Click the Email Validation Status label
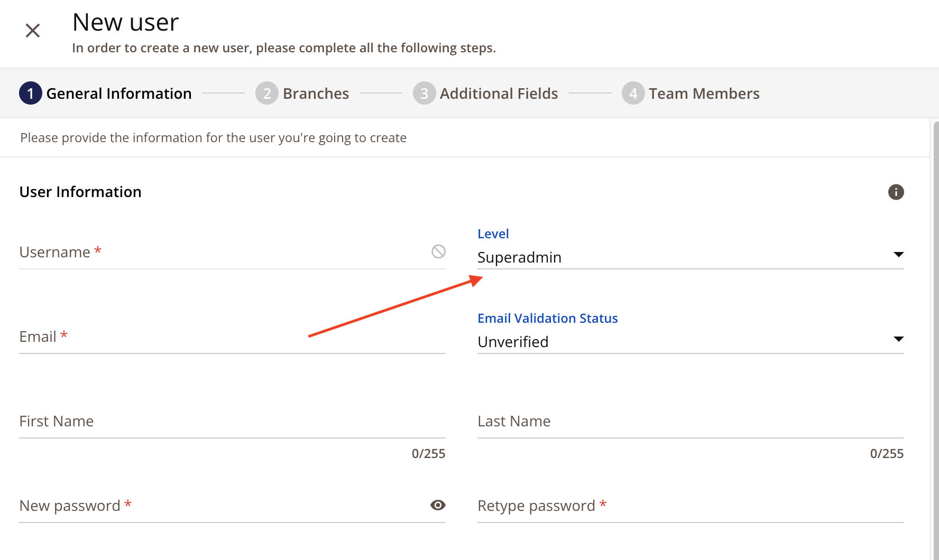Screen dimensions: 939x560 (547, 318)
